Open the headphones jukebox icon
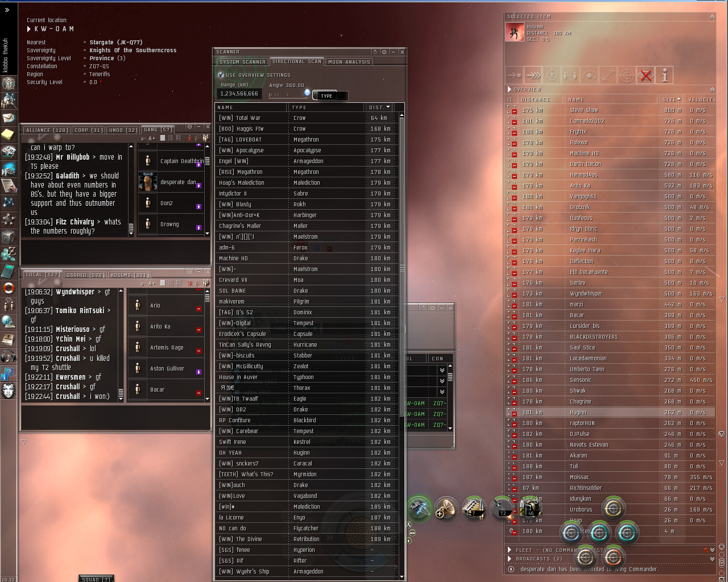The image size is (728, 582). tap(9, 356)
